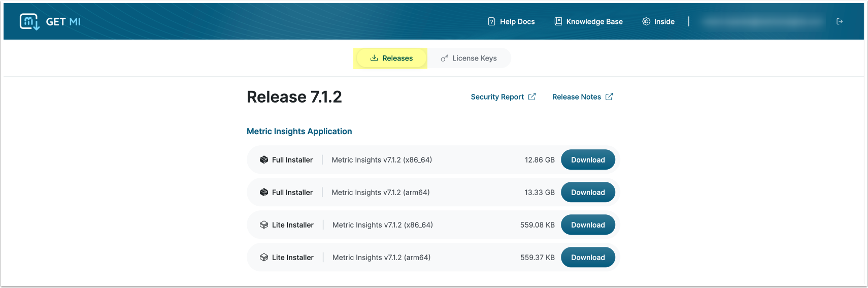
Task: Open the Security Report link
Action: 497,97
